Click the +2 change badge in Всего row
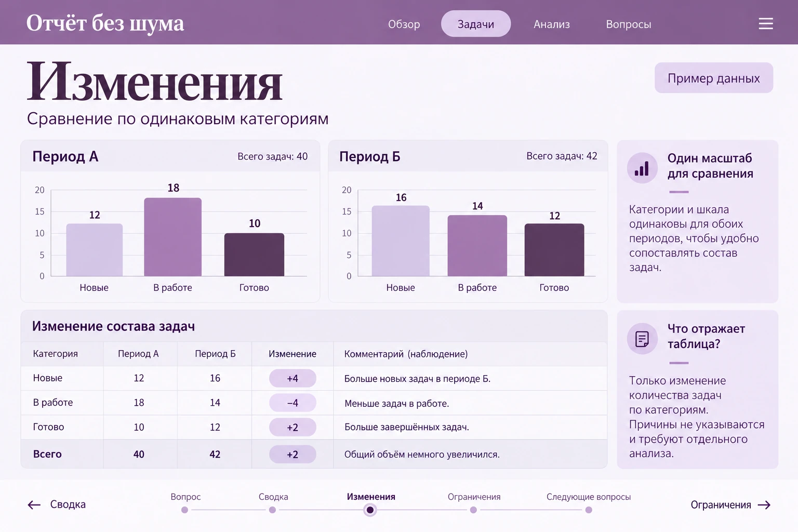Image resolution: width=798 pixels, height=532 pixels. (x=292, y=454)
